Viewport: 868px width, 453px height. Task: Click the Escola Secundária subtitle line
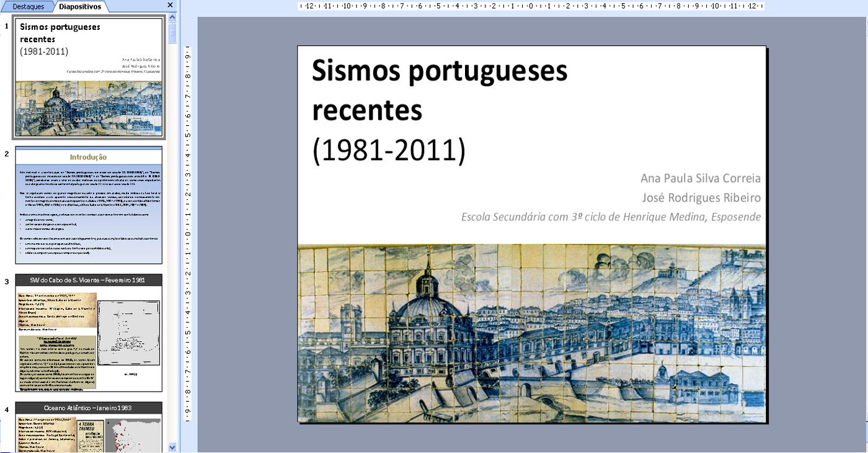[611, 217]
